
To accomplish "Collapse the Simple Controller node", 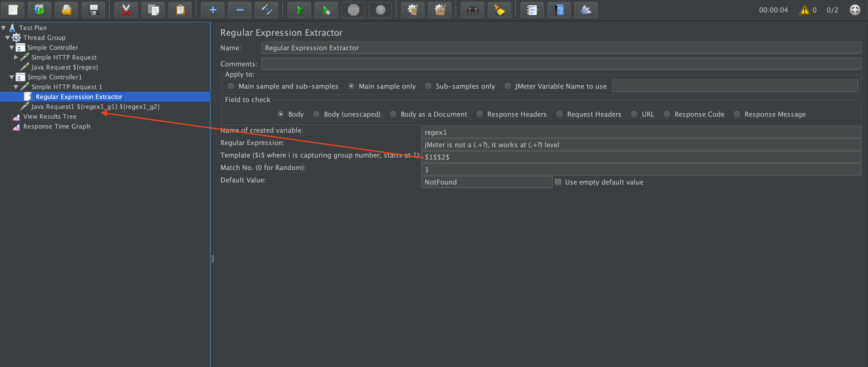I will click(12, 47).
